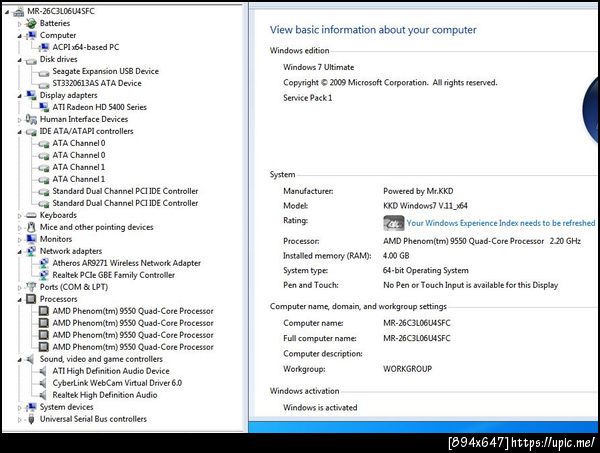The width and height of the screenshot is (600, 453).
Task: Click the Atheros AR9271 wireless adapter icon
Action: [44, 263]
